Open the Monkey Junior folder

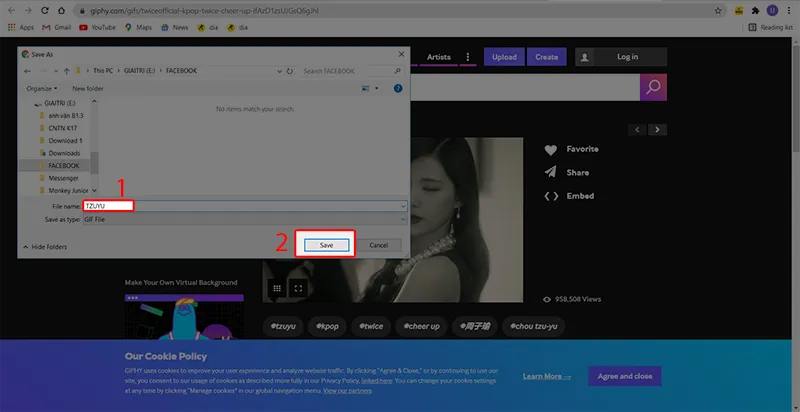pos(68,191)
